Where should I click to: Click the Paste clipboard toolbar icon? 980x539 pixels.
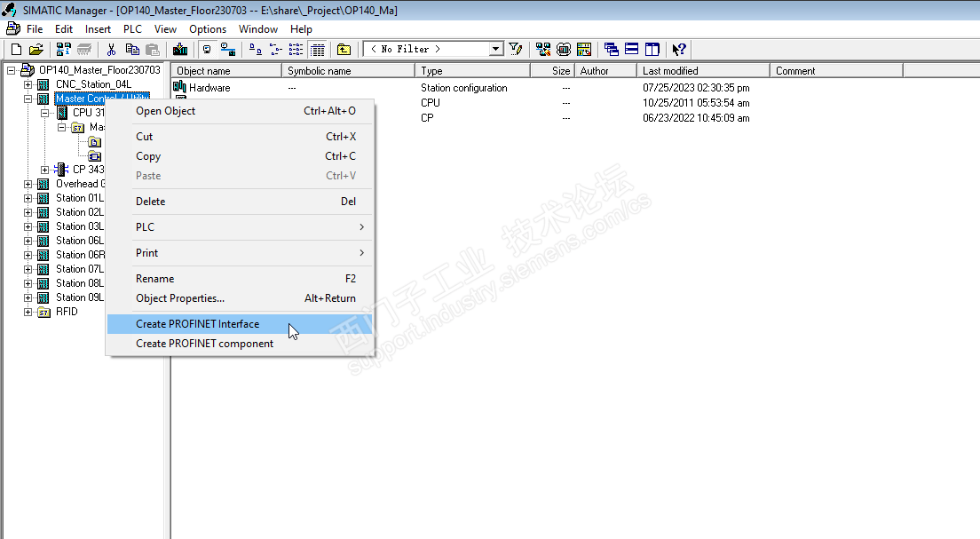click(x=152, y=50)
